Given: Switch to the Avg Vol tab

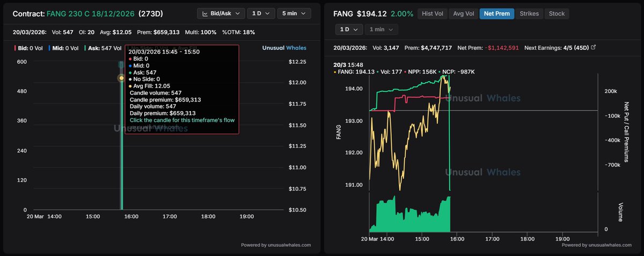Looking at the screenshot, I should tap(463, 13).
